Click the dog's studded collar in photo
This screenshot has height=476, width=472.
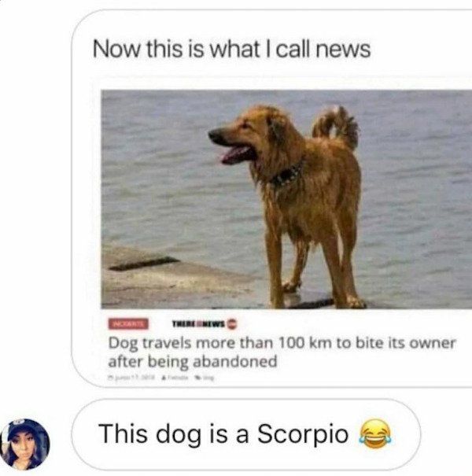[286, 175]
